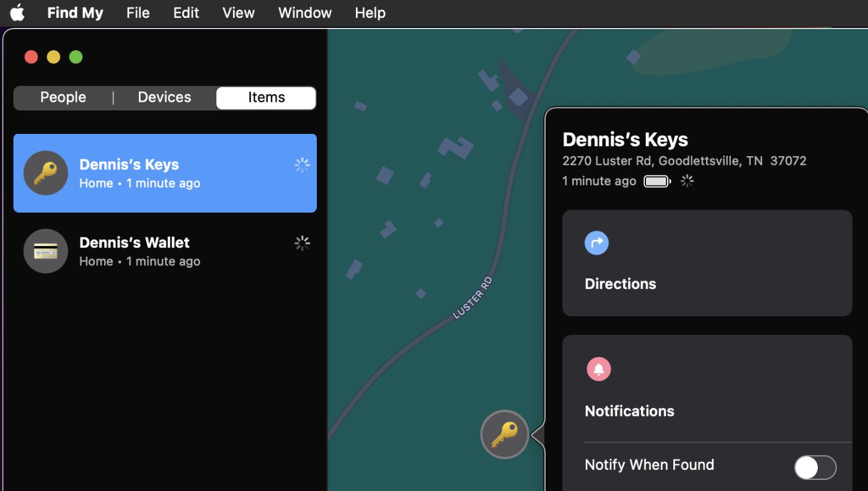Click the Dennis's Keys title in detail panel
Viewport: 868px width, 491px height.
tap(625, 139)
